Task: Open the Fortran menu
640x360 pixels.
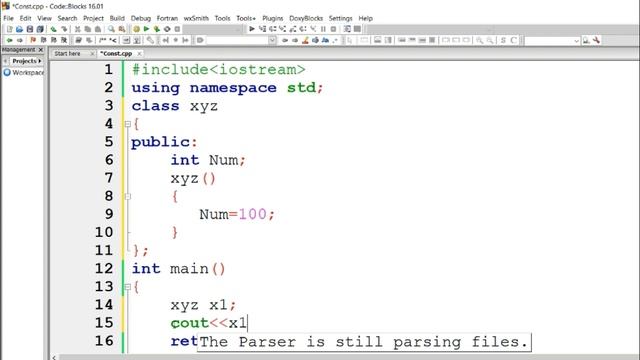Action: 167,18
